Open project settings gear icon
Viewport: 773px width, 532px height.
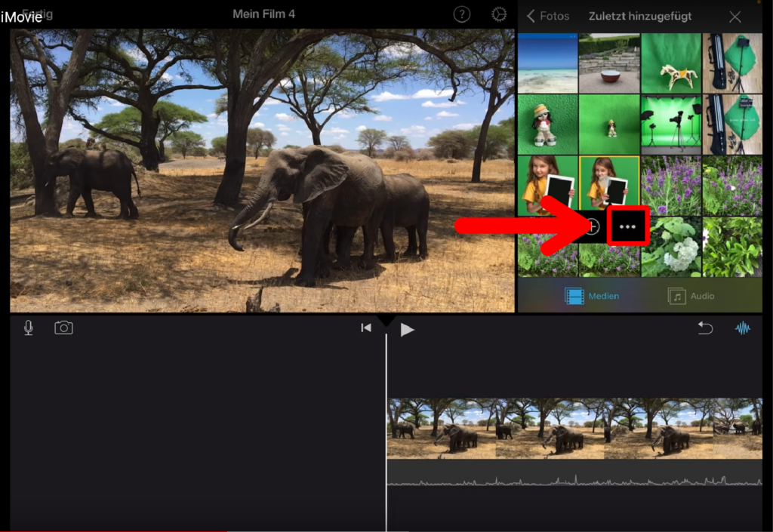click(x=499, y=14)
